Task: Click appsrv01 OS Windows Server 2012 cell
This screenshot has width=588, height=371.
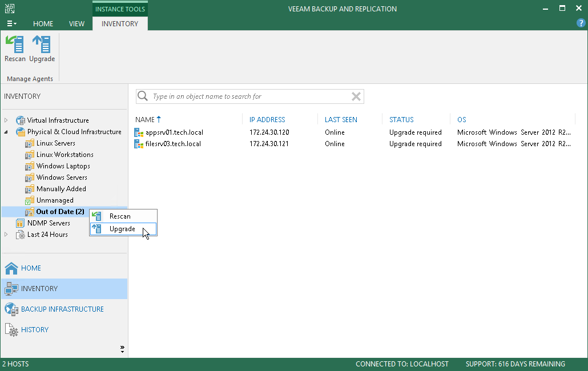Action: tap(514, 132)
